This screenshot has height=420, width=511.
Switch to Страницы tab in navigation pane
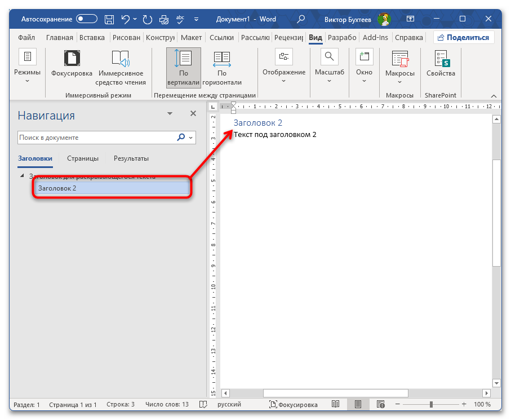83,158
